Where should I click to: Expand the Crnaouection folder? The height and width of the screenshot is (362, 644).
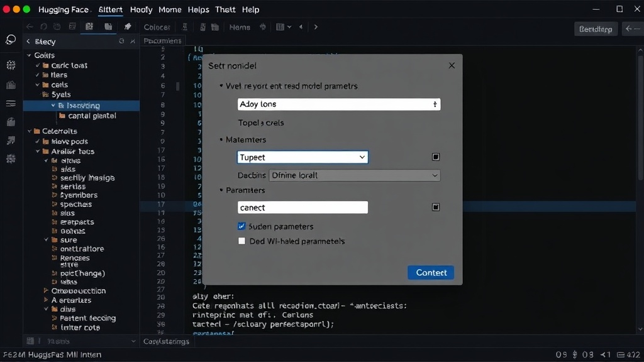click(x=46, y=290)
